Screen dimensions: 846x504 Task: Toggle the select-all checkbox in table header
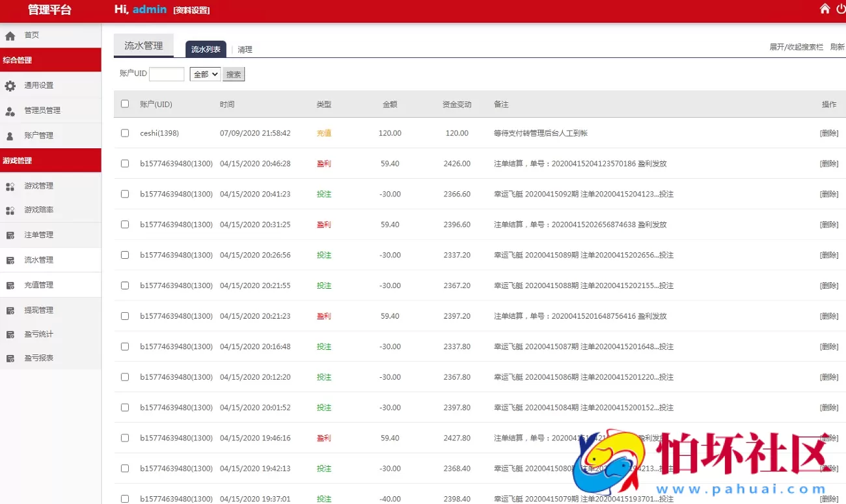pyautogui.click(x=125, y=104)
